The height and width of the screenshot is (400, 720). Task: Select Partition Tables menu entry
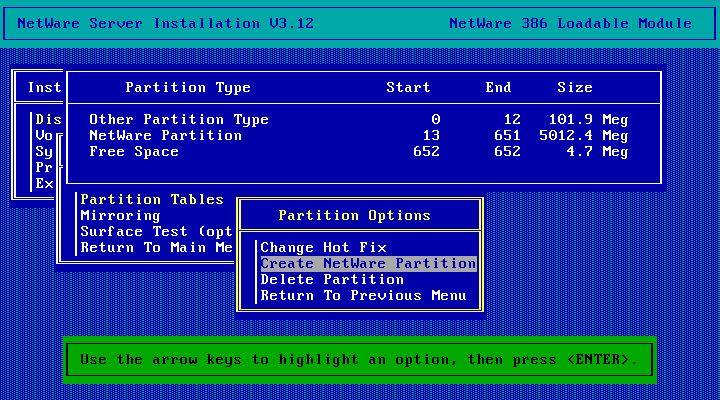click(x=152, y=199)
